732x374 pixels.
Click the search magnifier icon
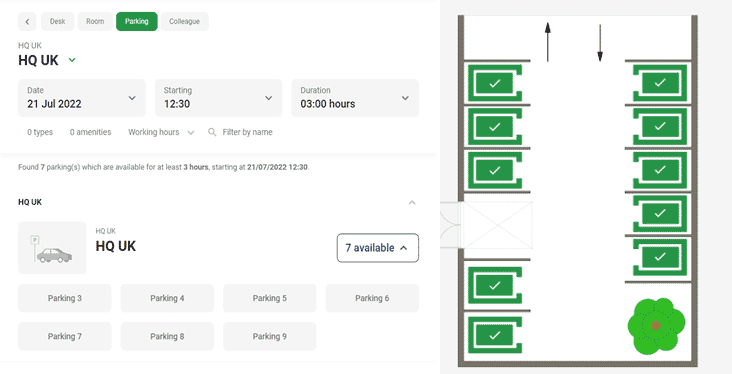(x=212, y=132)
